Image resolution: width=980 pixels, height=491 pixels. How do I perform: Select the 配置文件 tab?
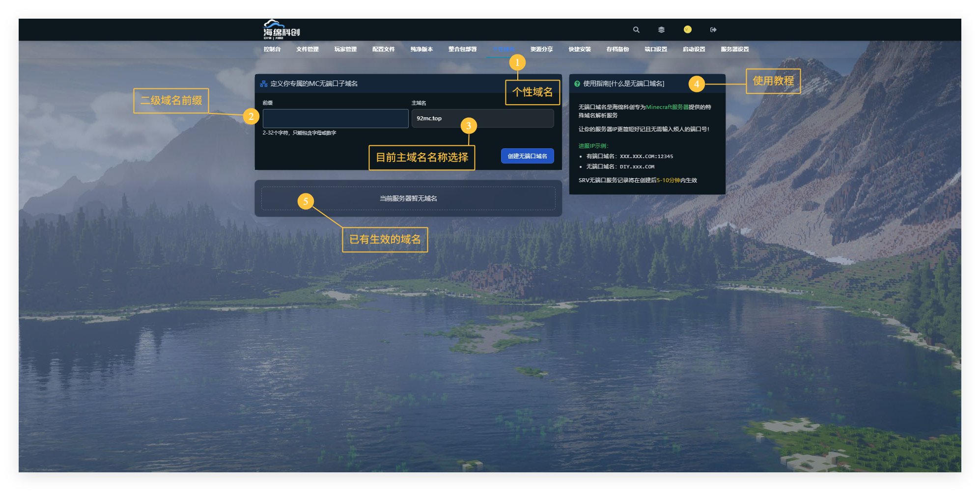[x=383, y=49]
